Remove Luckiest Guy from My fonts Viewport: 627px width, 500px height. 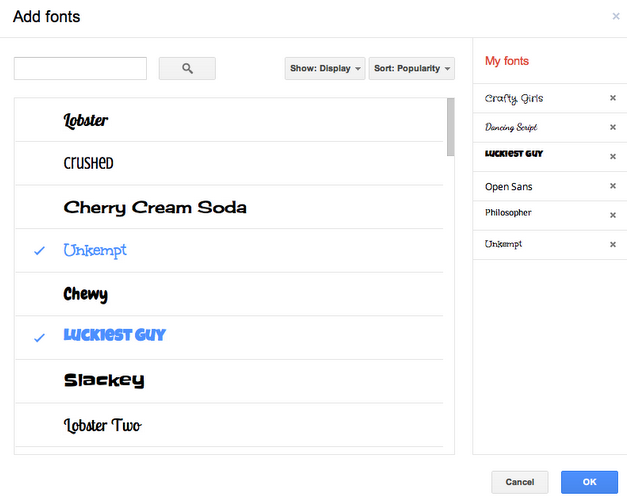coord(612,156)
